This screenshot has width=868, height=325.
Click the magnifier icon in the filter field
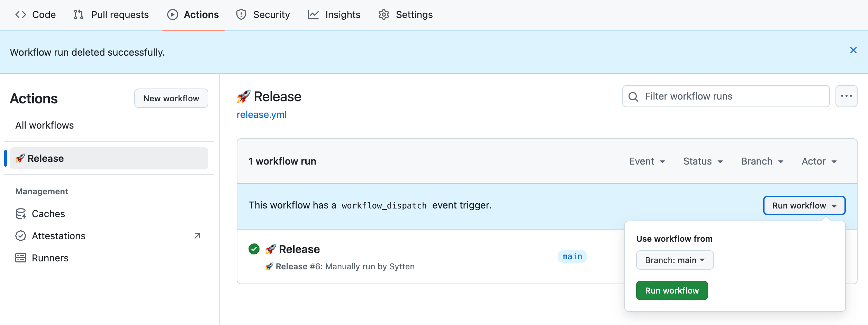click(633, 96)
